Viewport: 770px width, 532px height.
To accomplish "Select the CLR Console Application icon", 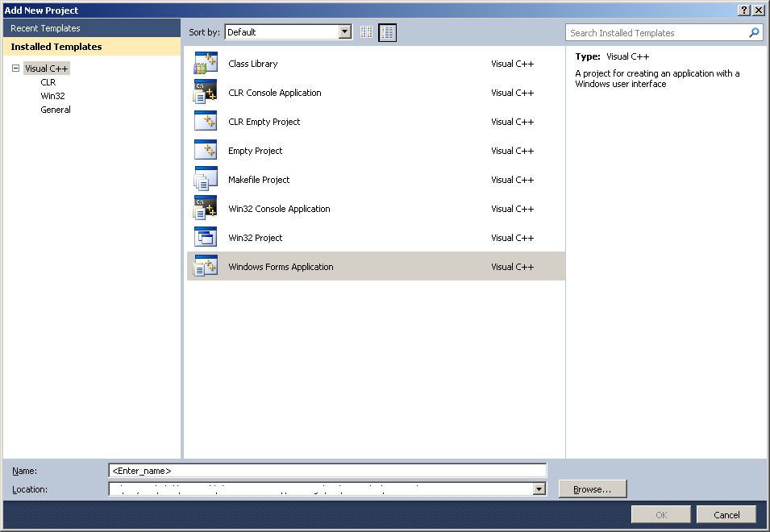I will [206, 92].
